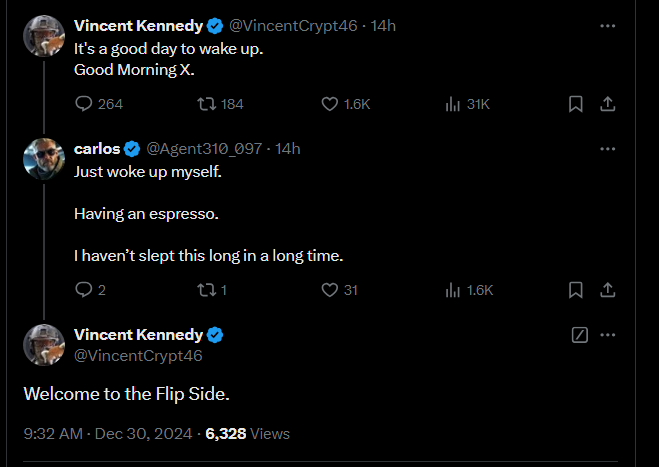Image resolution: width=659 pixels, height=467 pixels.
Task: Share Vincent Kennedy's Good Morning post
Action: [606, 104]
